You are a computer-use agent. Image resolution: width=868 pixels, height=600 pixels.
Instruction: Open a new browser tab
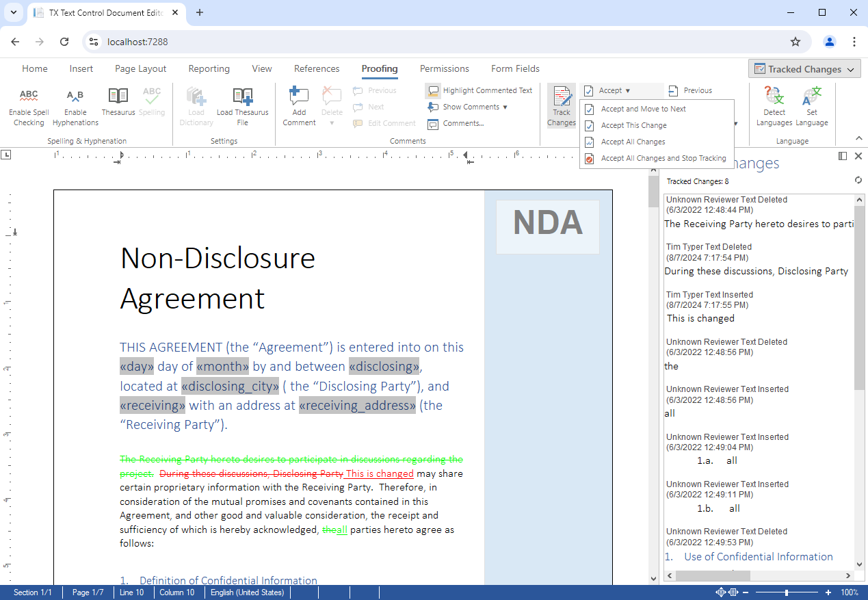(x=200, y=12)
